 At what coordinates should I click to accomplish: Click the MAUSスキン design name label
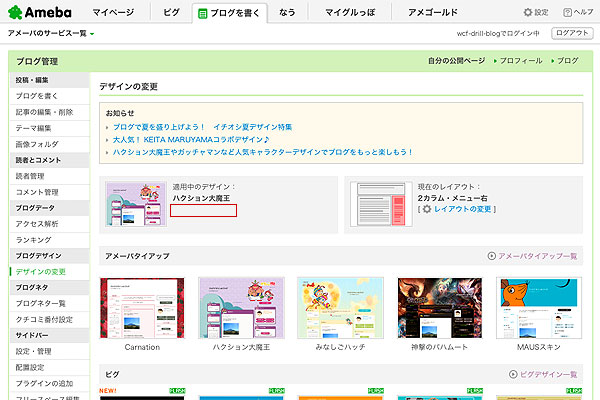(539, 347)
